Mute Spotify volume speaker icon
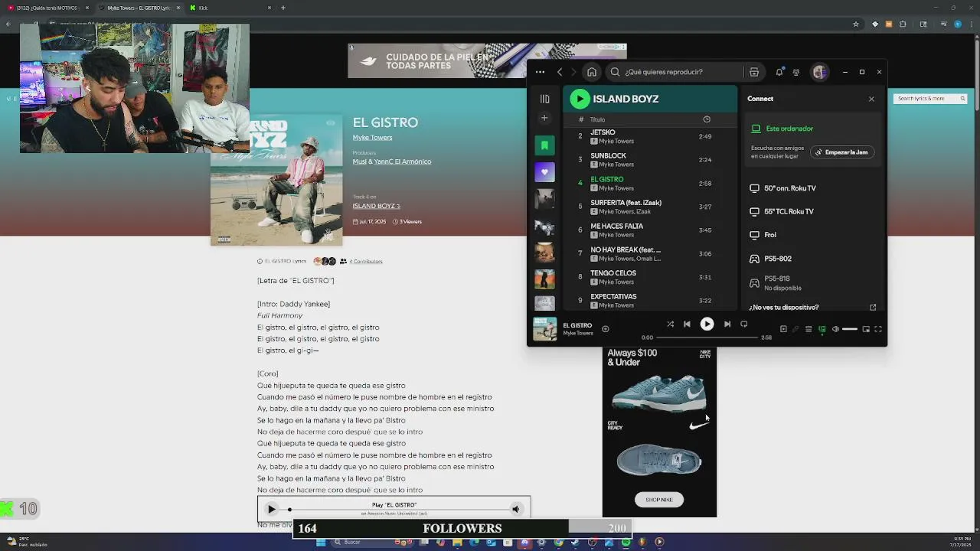This screenshot has height=551, width=980. tap(835, 329)
